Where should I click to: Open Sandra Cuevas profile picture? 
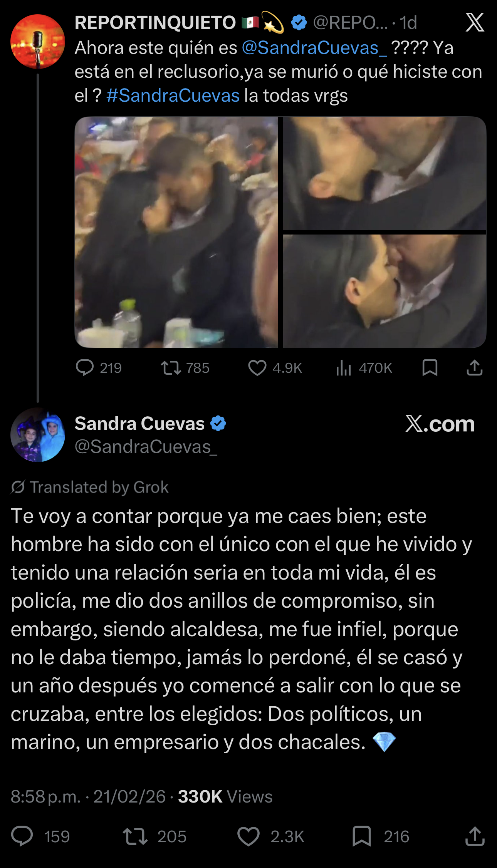pos(37,435)
